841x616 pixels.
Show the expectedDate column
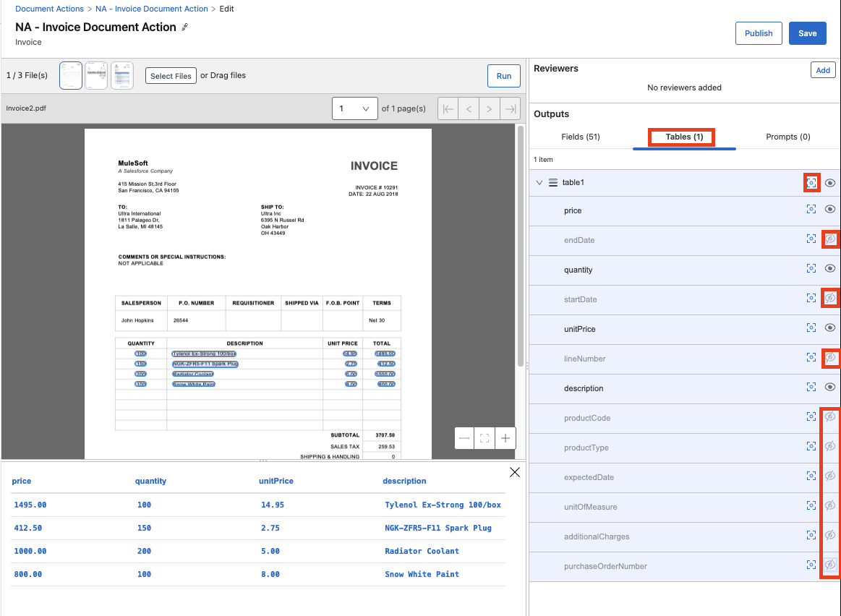click(x=830, y=476)
